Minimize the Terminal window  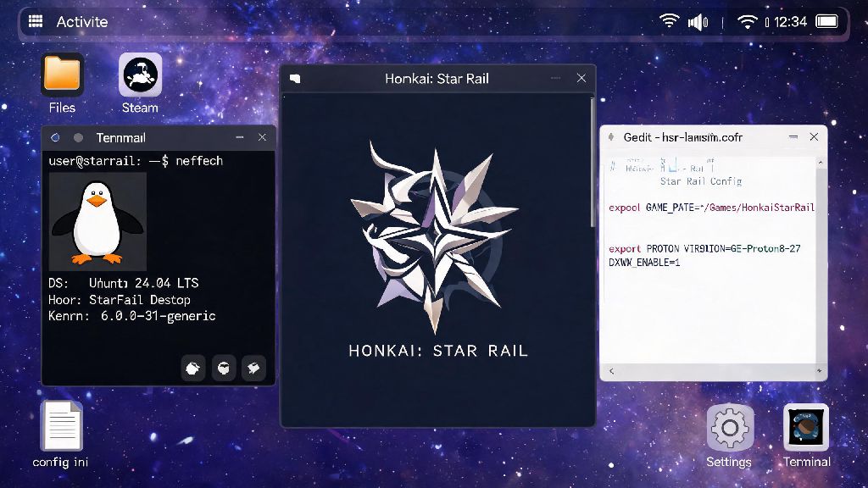(240, 137)
